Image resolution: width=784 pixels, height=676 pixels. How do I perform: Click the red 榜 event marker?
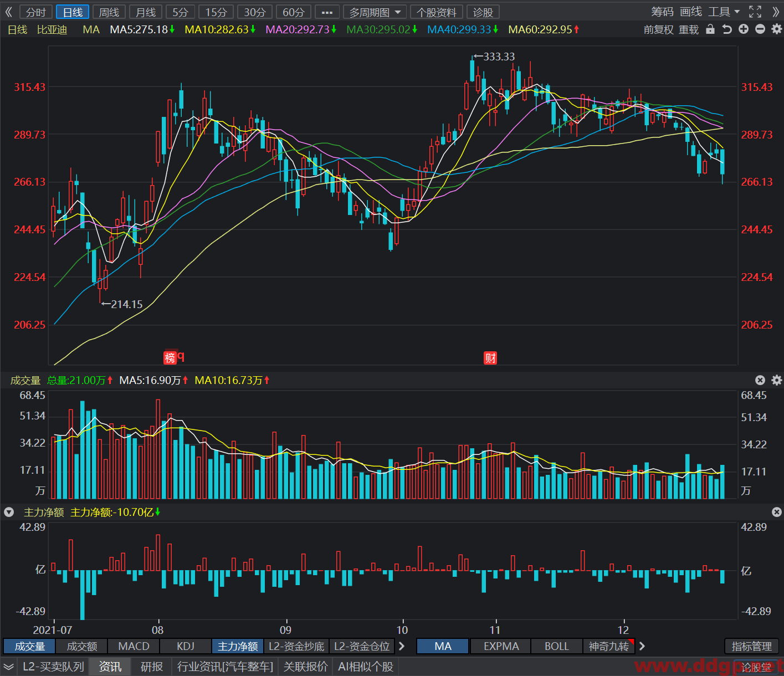[170, 357]
